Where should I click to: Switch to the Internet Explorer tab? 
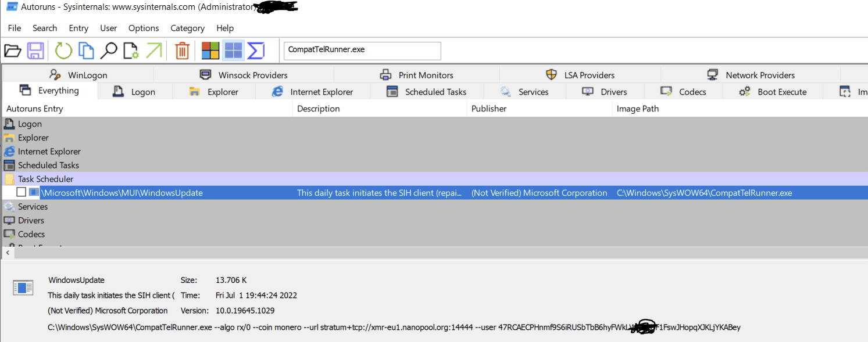click(313, 92)
